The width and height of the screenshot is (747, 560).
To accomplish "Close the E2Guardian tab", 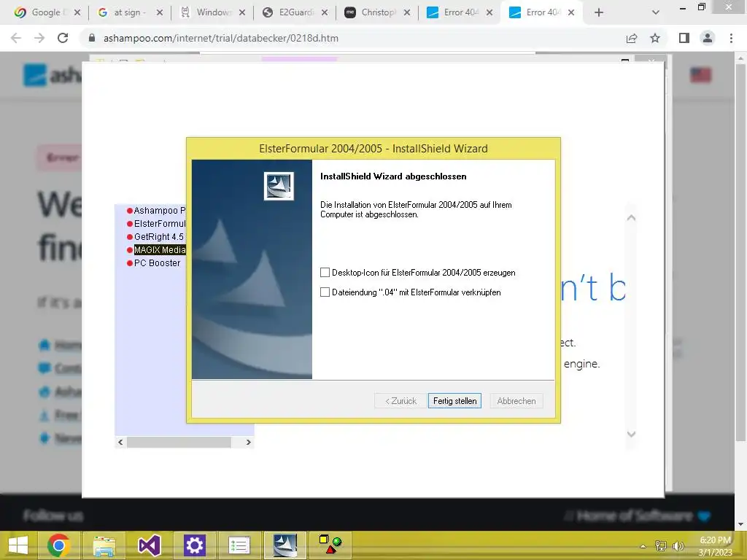I will tap(325, 12).
